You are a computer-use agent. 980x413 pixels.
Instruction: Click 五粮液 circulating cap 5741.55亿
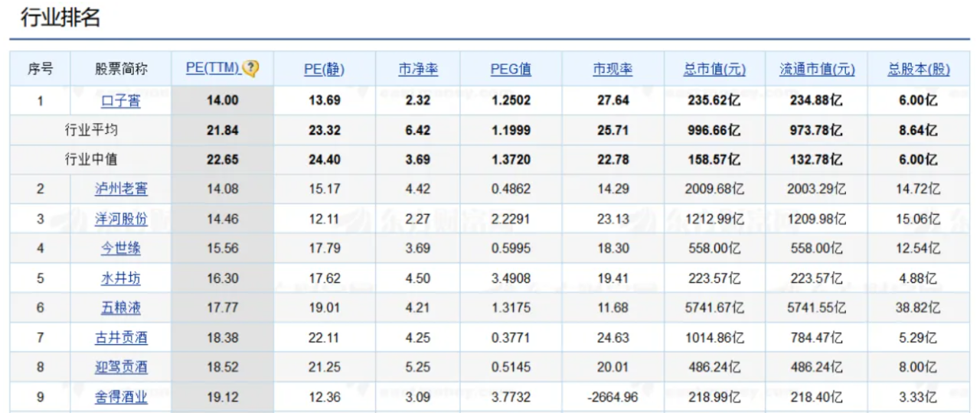pos(817,307)
